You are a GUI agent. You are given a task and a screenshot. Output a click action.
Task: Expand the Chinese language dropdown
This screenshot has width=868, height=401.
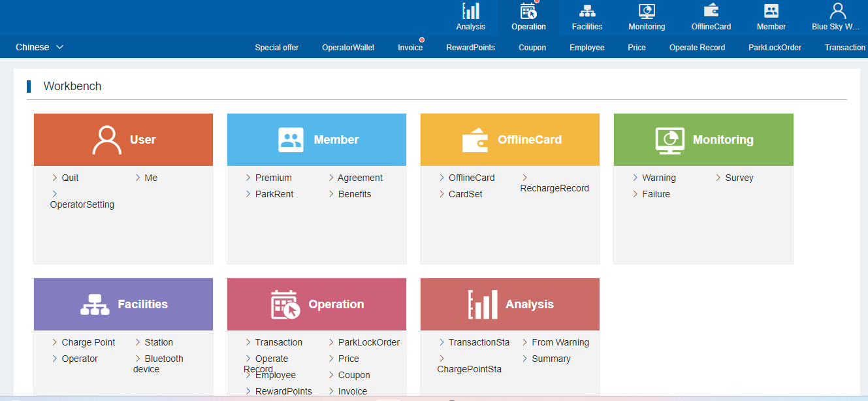(39, 47)
